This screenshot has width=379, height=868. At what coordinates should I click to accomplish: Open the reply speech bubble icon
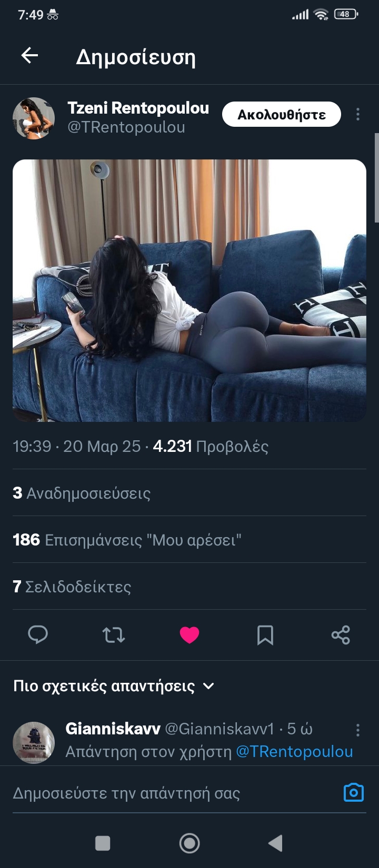tap(38, 635)
